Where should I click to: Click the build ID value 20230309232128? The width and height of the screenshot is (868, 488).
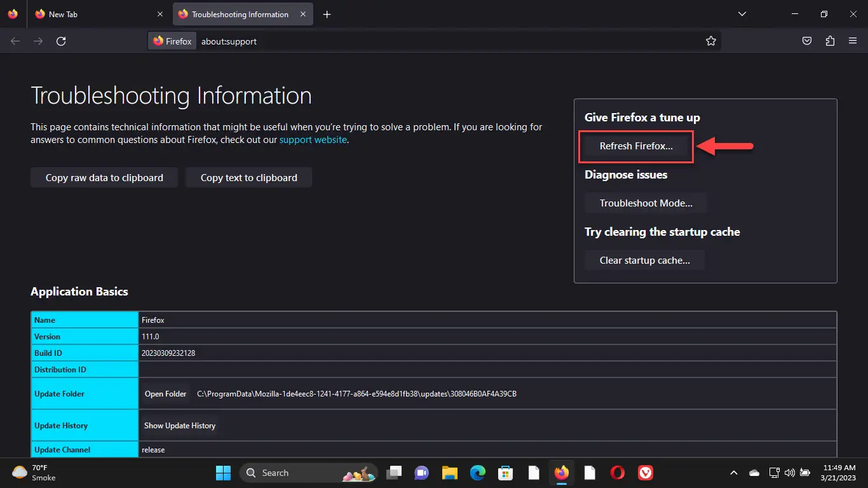tap(168, 353)
